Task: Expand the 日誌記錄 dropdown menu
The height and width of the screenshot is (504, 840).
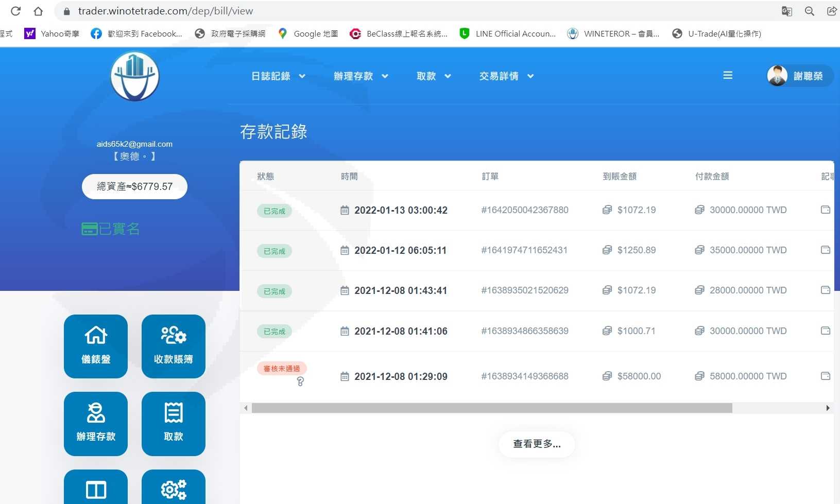Action: (x=278, y=76)
